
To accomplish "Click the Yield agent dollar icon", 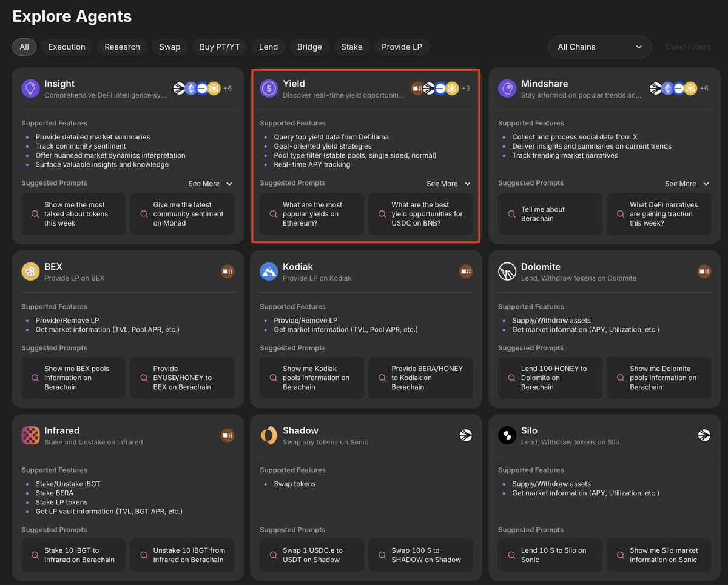I will [269, 89].
